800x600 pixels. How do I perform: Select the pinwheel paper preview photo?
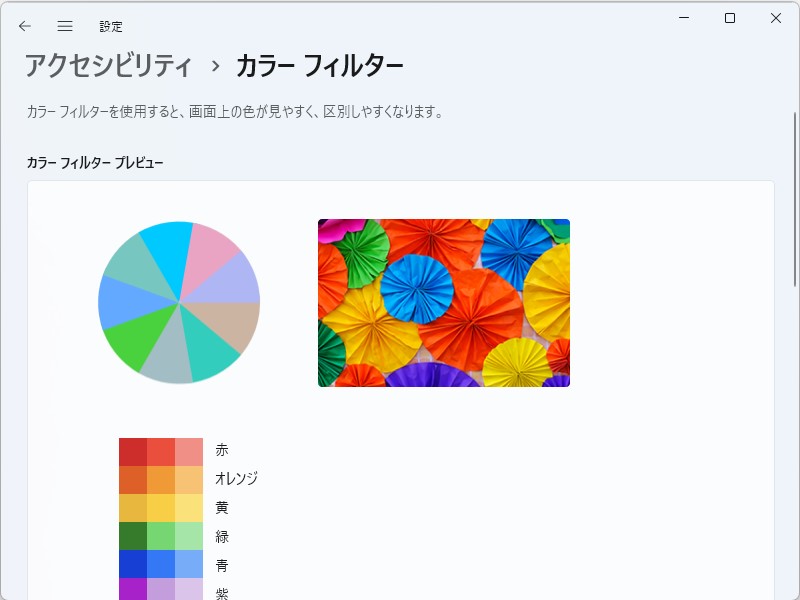tap(443, 301)
